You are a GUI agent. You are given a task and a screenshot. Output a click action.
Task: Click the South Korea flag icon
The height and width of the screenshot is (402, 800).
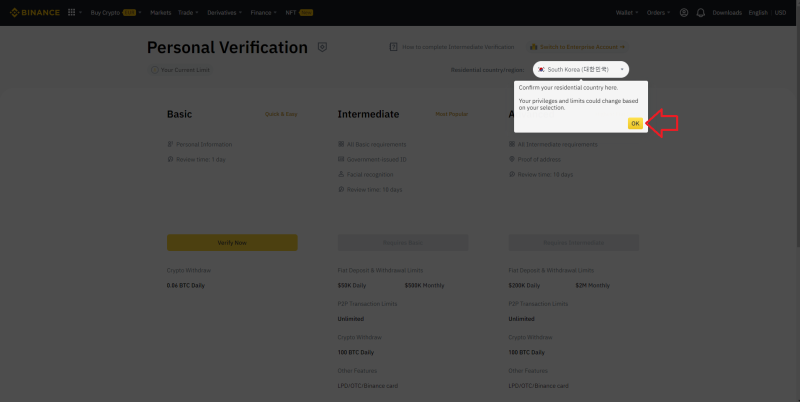[541, 69]
